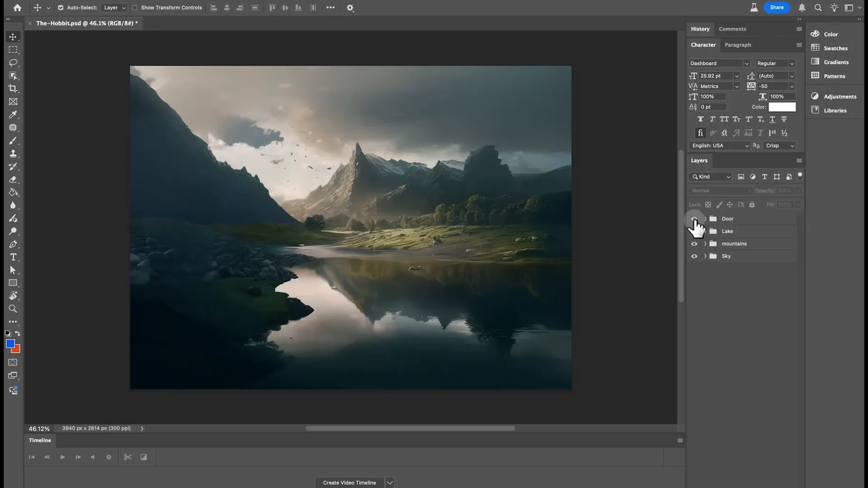
Task: Expand the Door layer group
Action: click(x=705, y=219)
